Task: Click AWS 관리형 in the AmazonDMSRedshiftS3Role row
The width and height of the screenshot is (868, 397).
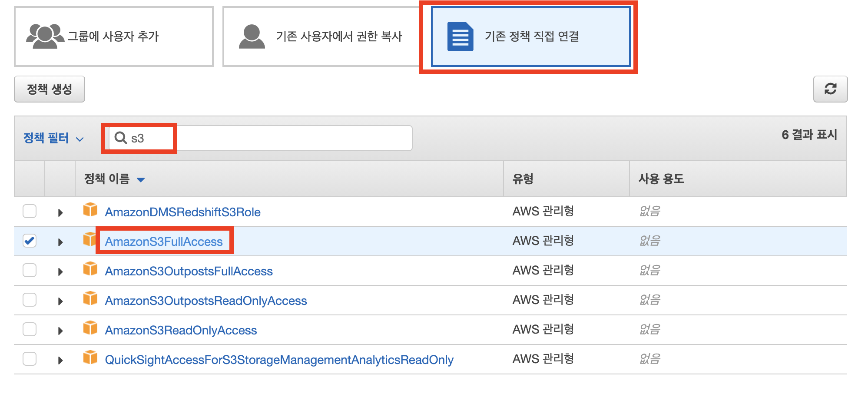Action: (543, 211)
